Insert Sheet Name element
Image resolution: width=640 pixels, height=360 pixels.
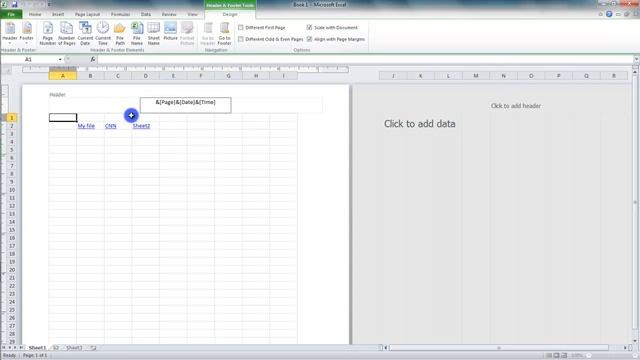click(153, 33)
